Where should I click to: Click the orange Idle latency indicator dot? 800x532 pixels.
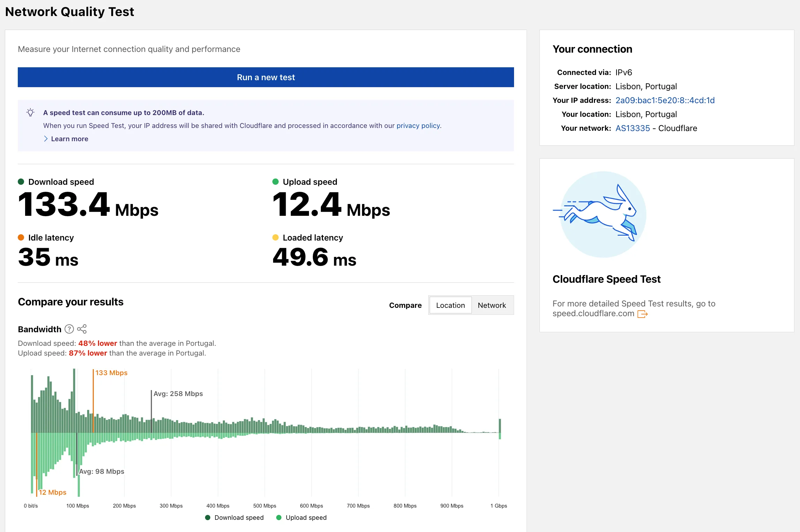(21, 237)
